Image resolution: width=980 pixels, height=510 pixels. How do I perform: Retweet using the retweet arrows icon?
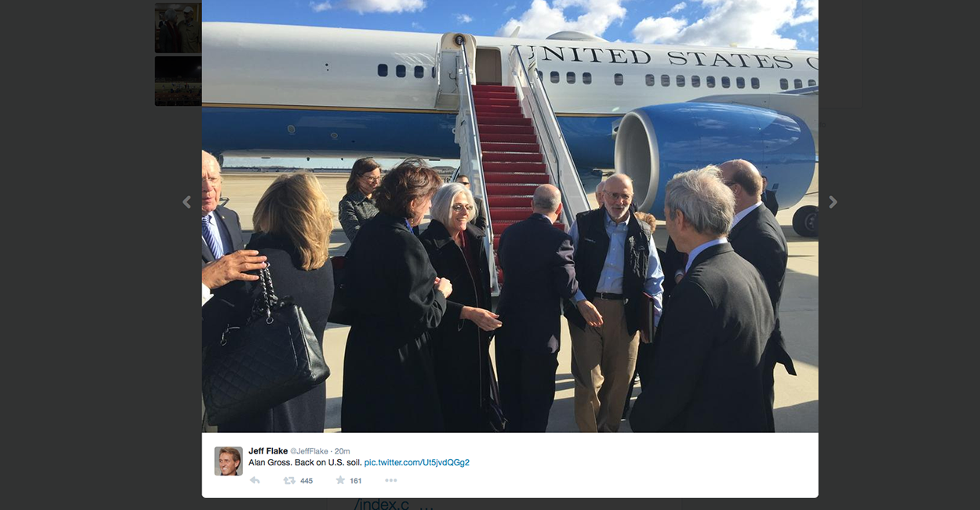tap(289, 480)
